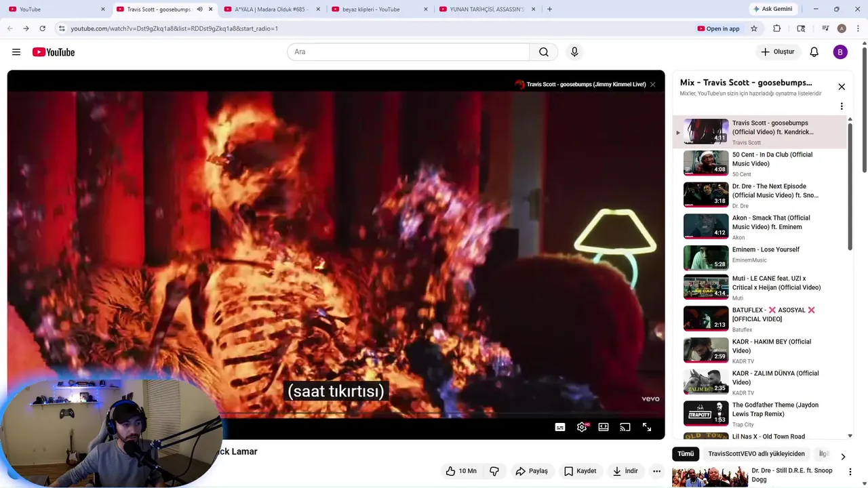Enter full screen in the video player
Viewport: 868px width, 488px height.
point(647,427)
